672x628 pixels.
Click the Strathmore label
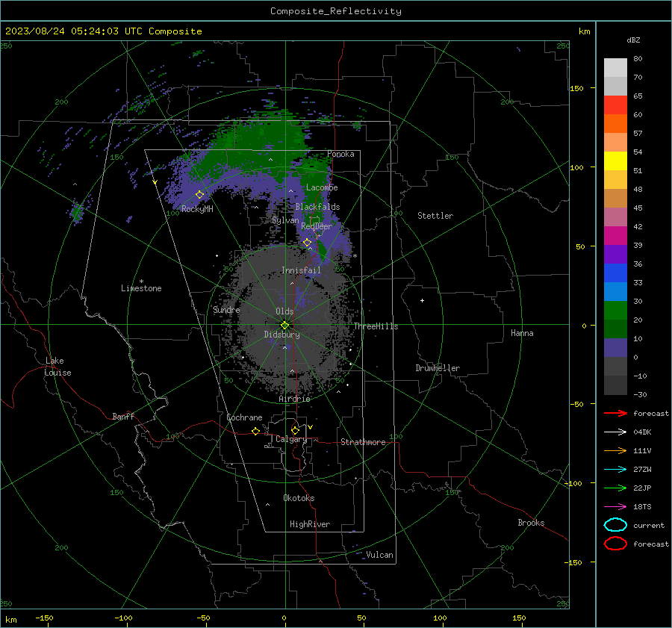[363, 442]
